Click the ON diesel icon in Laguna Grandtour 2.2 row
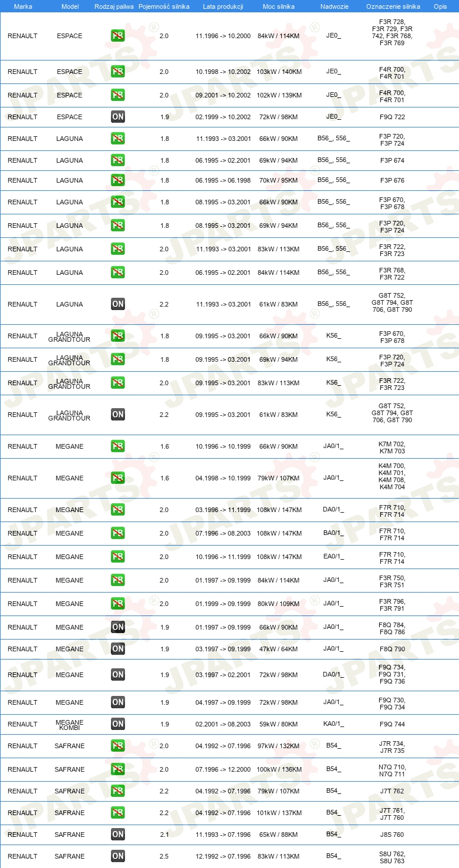 coord(118,415)
